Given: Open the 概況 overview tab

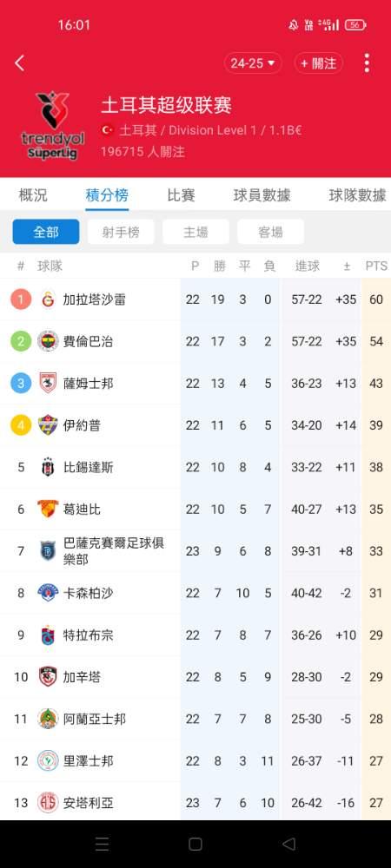Looking at the screenshot, I should tap(33, 194).
